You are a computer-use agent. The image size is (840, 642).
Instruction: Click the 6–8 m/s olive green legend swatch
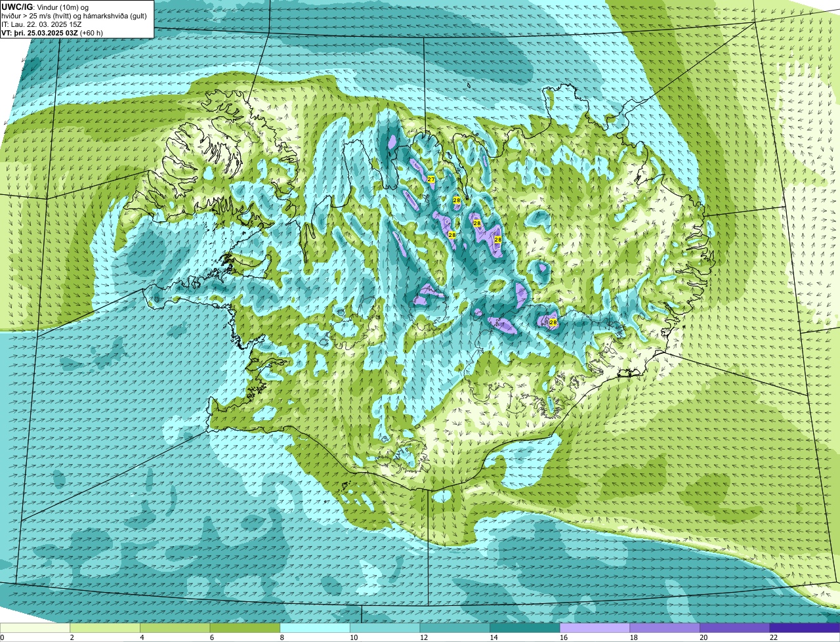tap(245, 628)
